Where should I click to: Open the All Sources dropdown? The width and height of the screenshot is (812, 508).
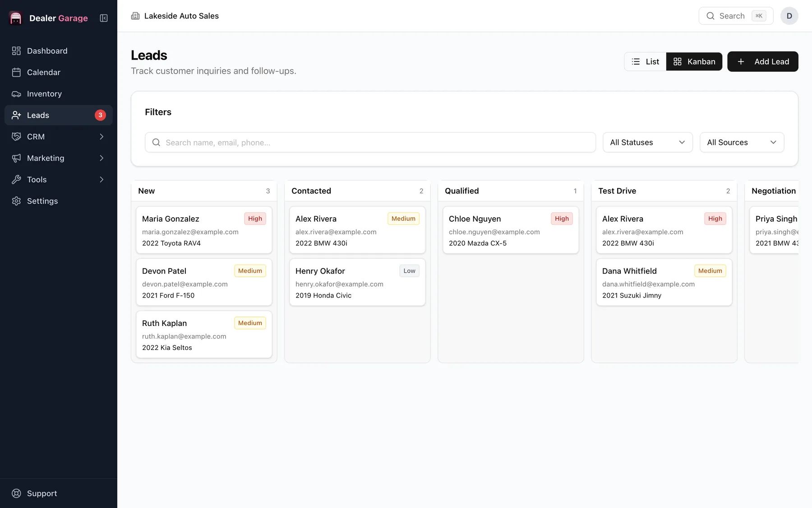[x=742, y=142]
